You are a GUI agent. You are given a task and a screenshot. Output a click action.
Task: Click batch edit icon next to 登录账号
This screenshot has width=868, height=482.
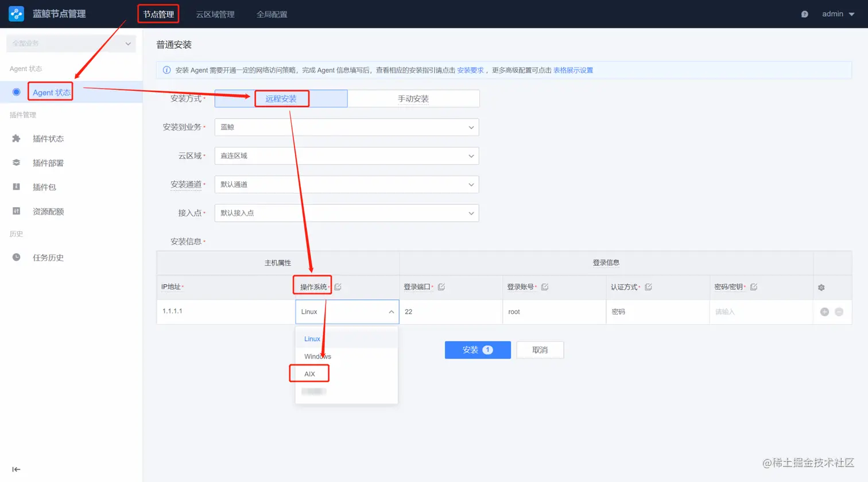[x=545, y=287]
